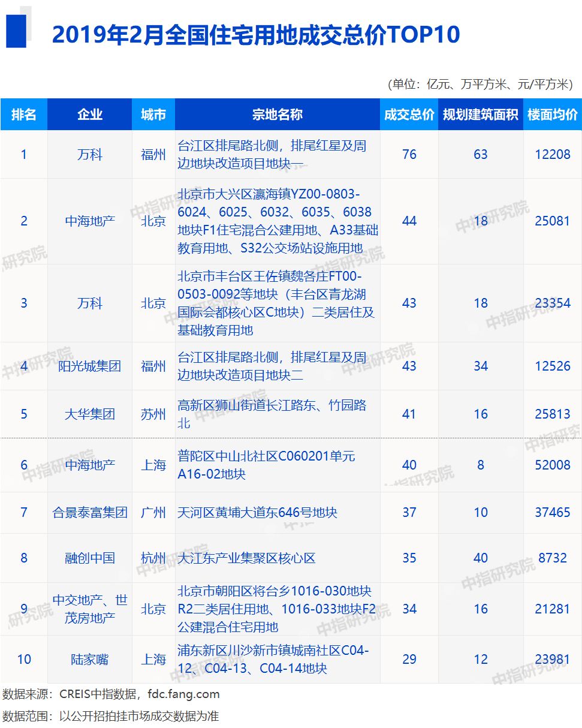
Task: Click the floor price 21281
Action: (x=553, y=609)
